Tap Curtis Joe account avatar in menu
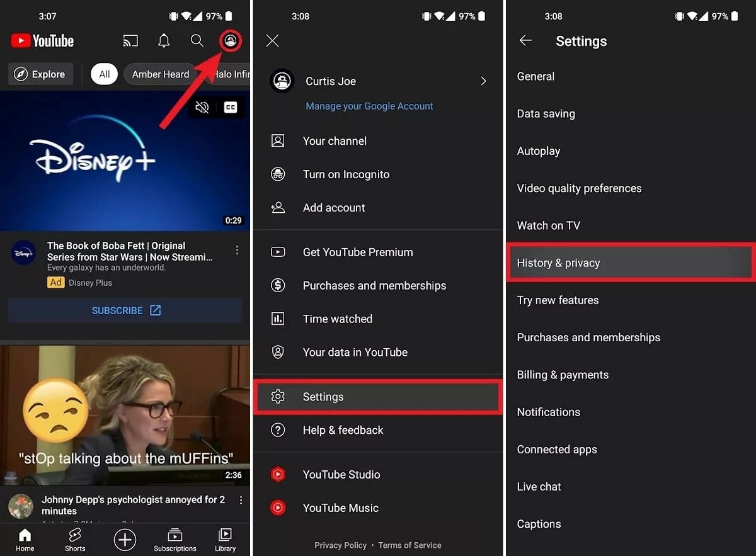Viewport: 756px width, 556px height. tap(282, 81)
